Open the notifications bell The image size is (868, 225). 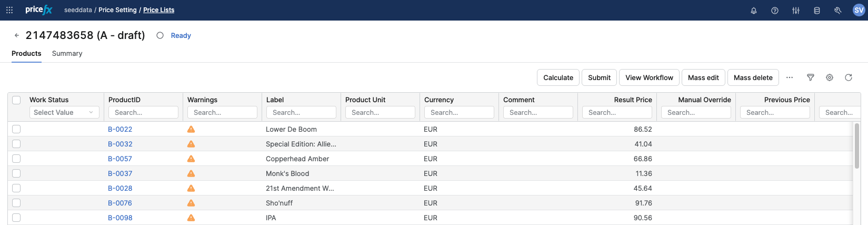(753, 11)
